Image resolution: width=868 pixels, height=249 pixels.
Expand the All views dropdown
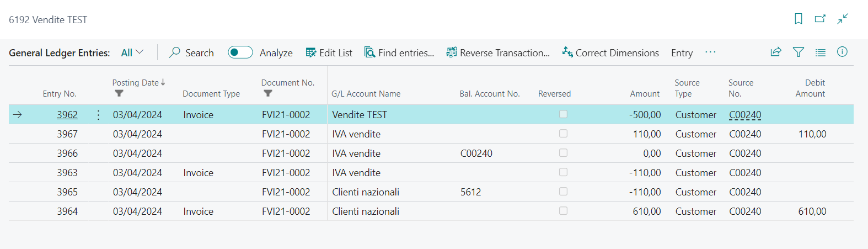132,52
